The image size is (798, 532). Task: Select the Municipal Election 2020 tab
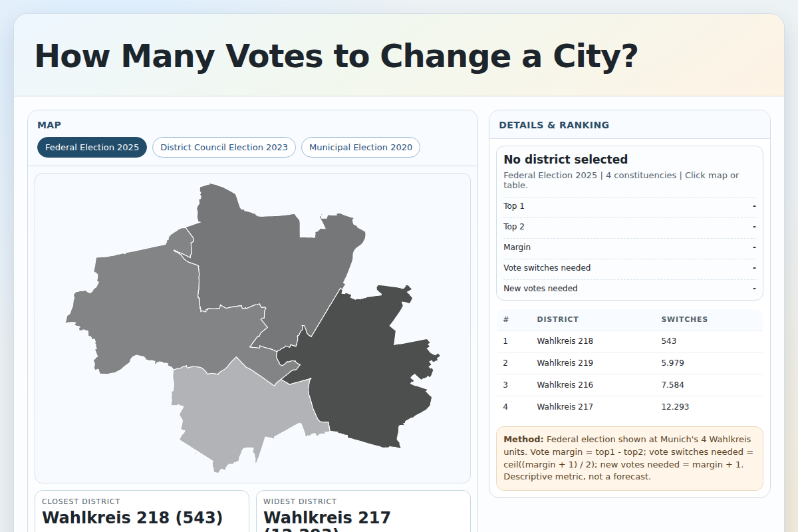coord(360,147)
